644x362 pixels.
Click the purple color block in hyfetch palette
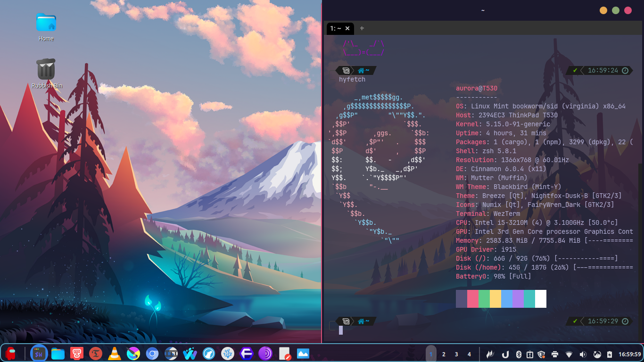[x=518, y=299]
